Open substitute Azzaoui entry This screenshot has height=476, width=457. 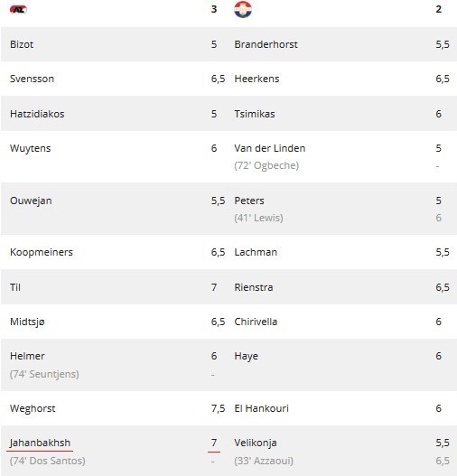coord(264,461)
